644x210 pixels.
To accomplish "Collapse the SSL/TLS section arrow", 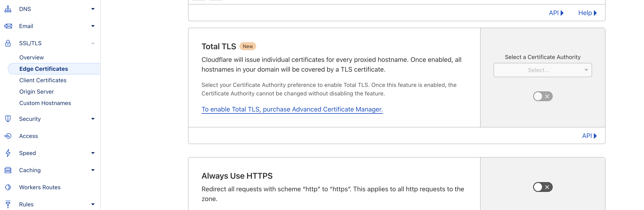I will coord(93,43).
